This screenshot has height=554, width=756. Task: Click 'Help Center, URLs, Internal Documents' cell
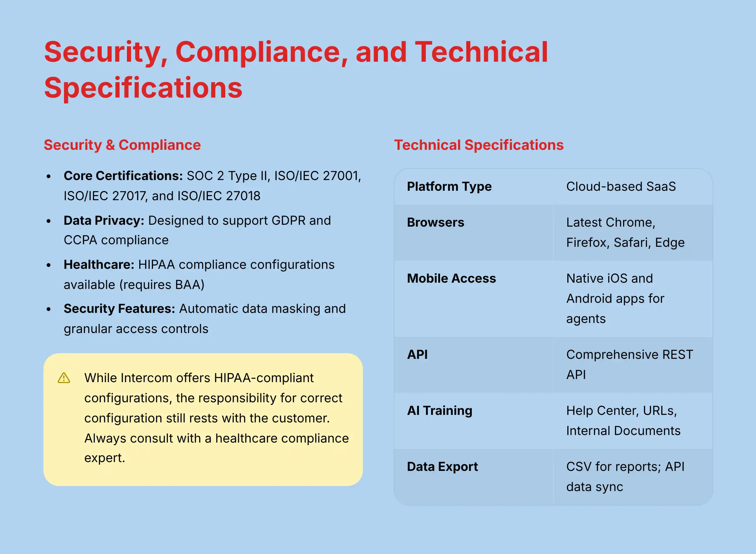633,421
